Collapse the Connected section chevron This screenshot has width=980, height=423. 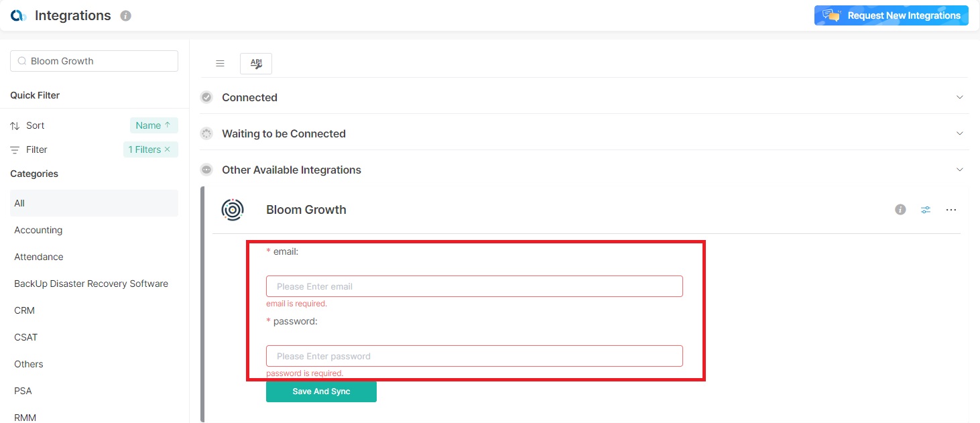click(x=959, y=97)
